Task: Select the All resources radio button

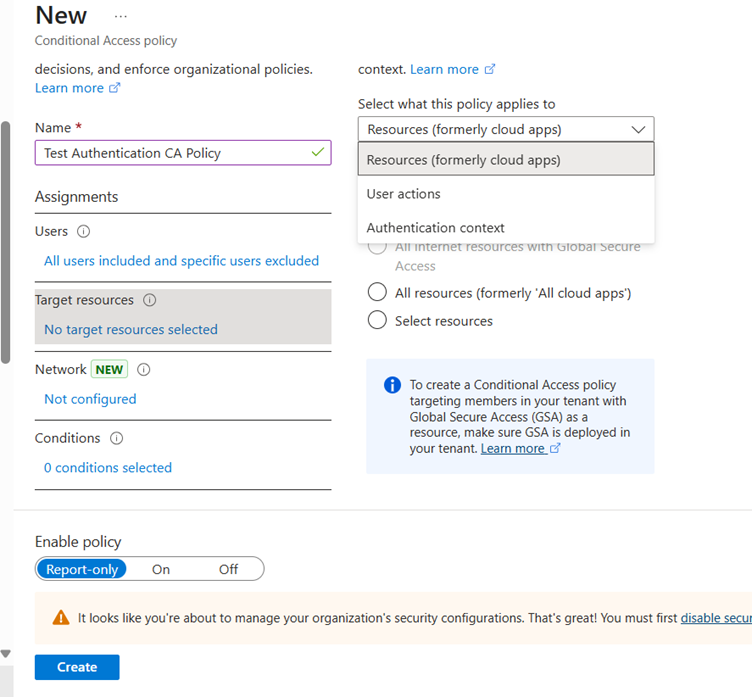Action: [377, 293]
